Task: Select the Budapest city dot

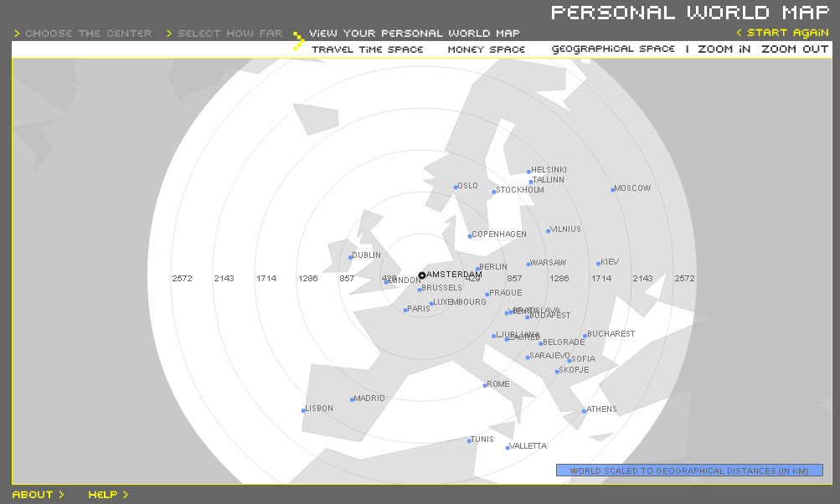Action: pos(527,317)
